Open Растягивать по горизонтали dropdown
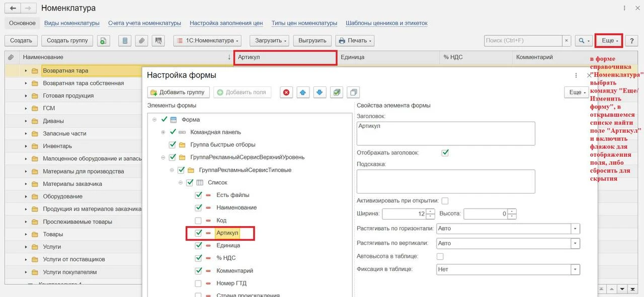The height and width of the screenshot is (297, 644). pos(575,229)
